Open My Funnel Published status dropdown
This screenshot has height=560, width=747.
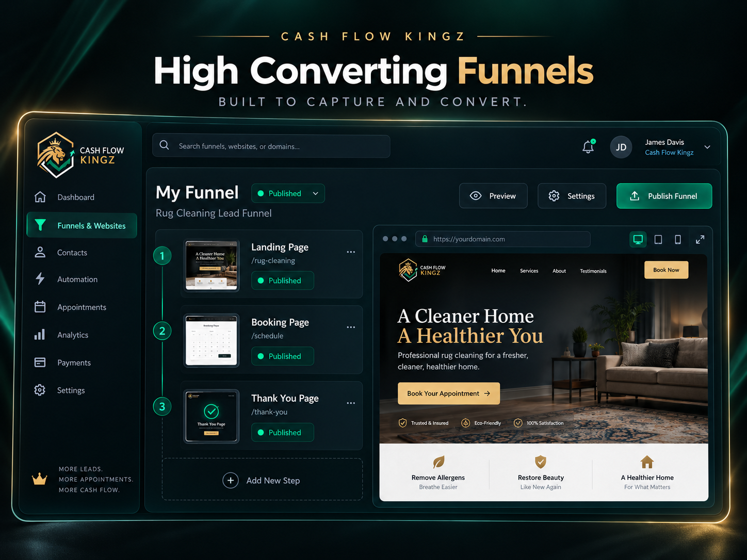pos(288,193)
